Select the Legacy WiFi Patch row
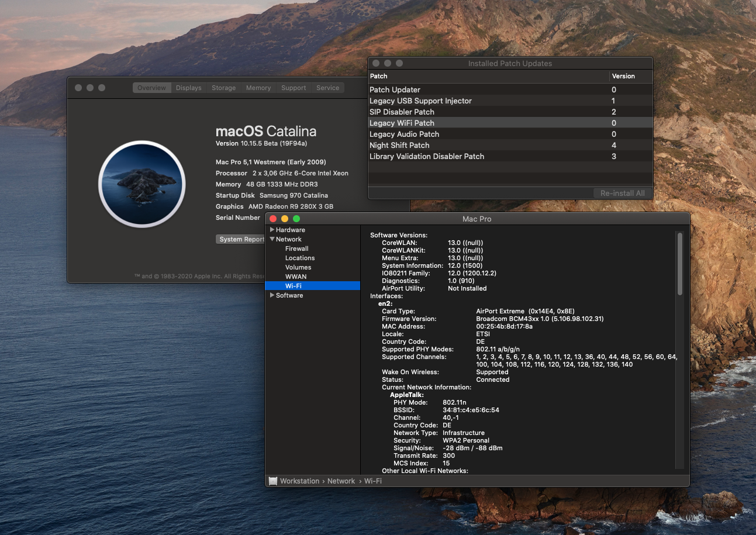Viewport: 756px width, 535px height. point(510,123)
